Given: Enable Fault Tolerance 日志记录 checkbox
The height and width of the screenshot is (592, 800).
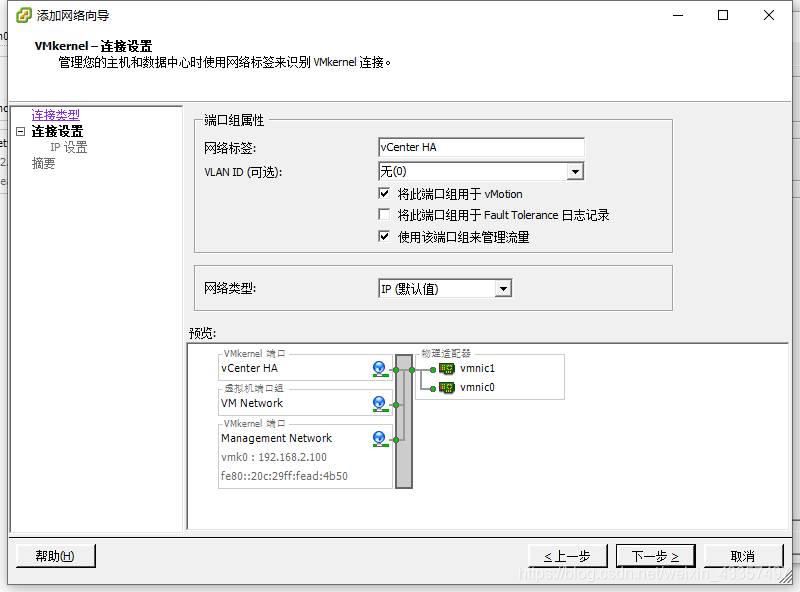Looking at the screenshot, I should click(384, 214).
